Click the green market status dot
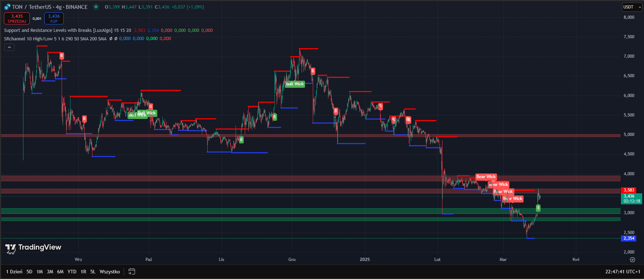 [x=96, y=7]
